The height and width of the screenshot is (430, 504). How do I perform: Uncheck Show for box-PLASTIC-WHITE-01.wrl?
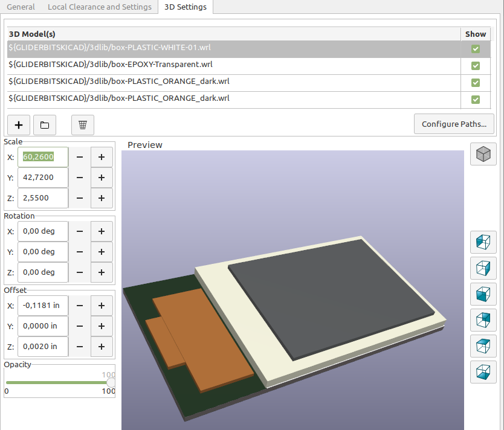tap(476, 49)
